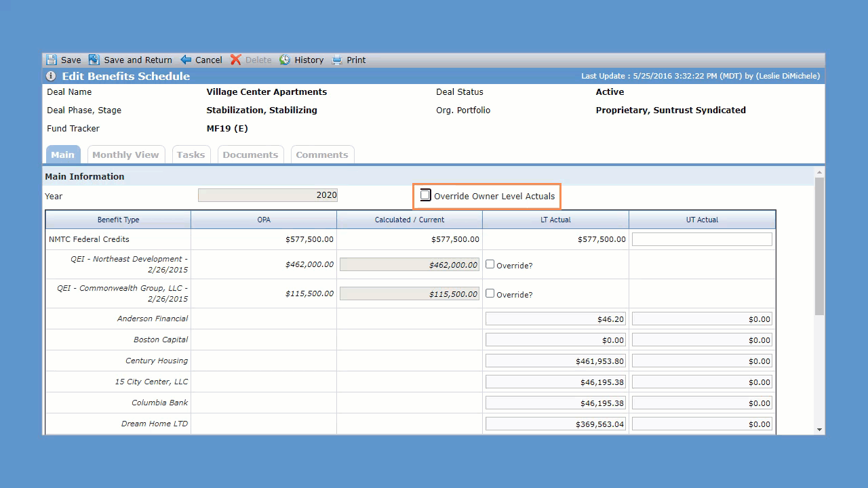Click the Stabilization, Stabilizing phase value
The width and height of the screenshot is (868, 488).
point(262,110)
